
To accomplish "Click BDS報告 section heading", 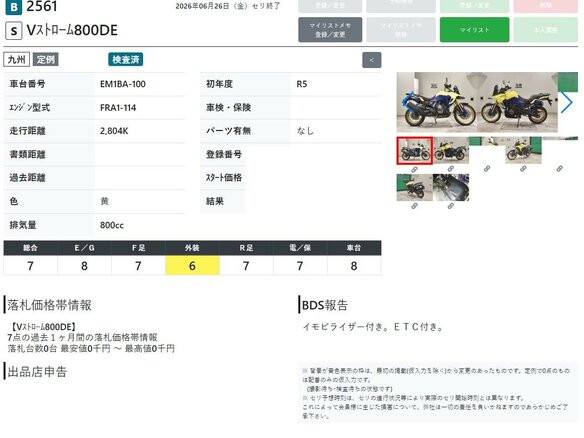I will coord(325,305).
